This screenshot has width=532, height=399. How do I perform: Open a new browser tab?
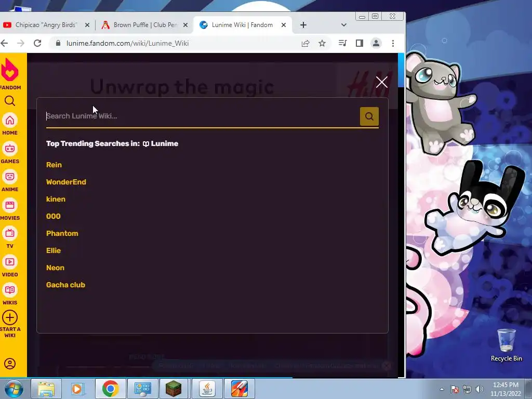click(303, 25)
